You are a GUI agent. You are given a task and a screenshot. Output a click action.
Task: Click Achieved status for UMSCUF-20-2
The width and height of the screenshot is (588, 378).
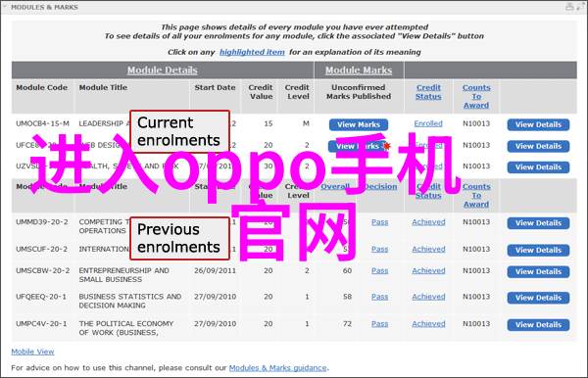[428, 249]
